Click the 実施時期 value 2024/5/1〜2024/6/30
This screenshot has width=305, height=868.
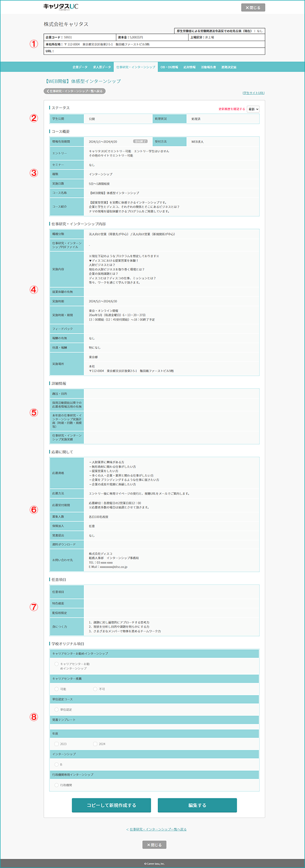103,302
